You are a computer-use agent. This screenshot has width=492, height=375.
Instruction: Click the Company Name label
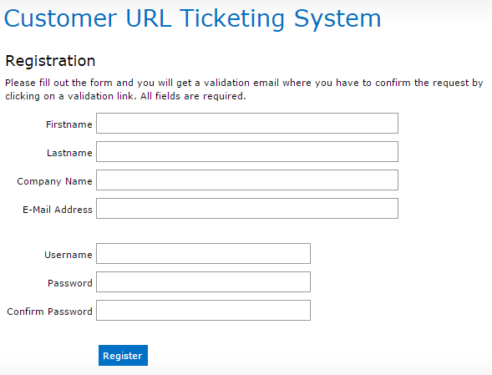[55, 181]
